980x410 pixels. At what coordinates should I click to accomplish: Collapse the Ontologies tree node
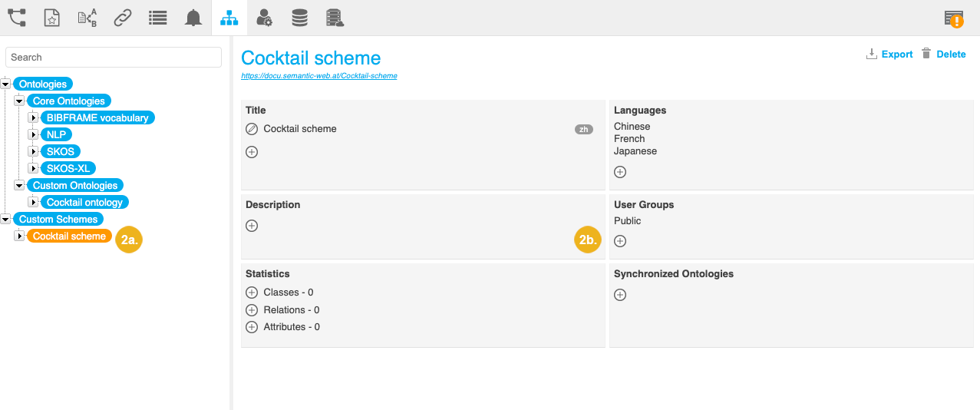click(x=5, y=84)
